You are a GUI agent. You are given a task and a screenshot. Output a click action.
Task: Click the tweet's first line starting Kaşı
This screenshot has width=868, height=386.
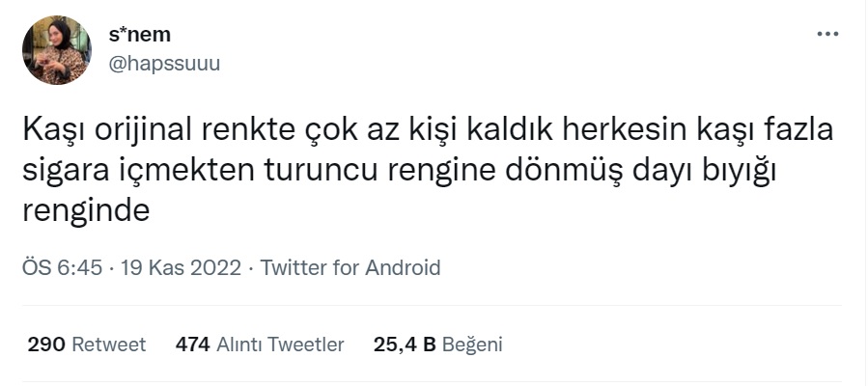[428, 131]
